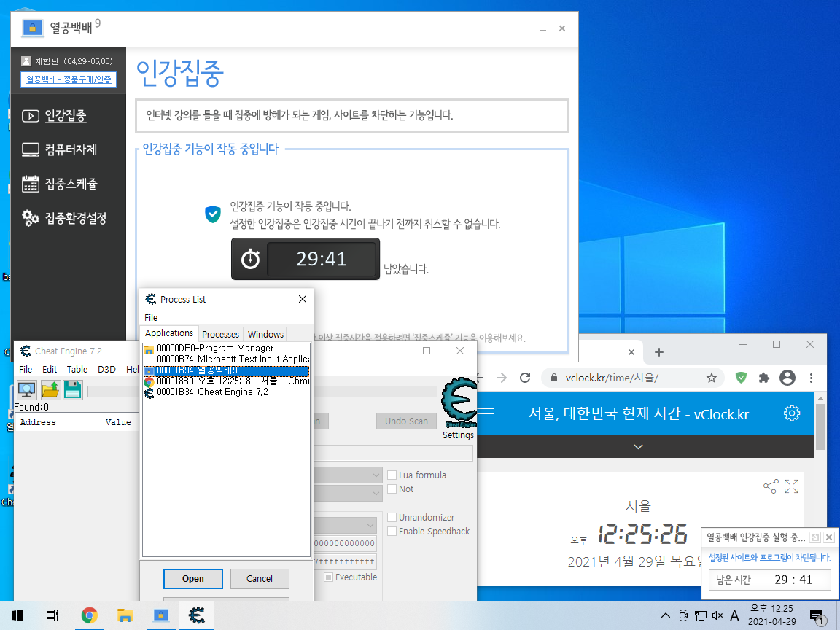Expand the scan type dropdown next to Lua formula
Image resolution: width=840 pixels, height=630 pixels.
pyautogui.click(x=376, y=475)
